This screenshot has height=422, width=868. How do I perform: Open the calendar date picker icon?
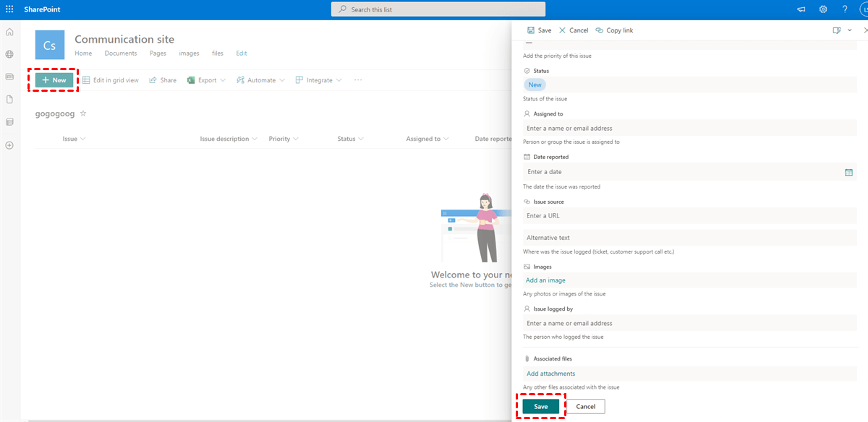(848, 172)
